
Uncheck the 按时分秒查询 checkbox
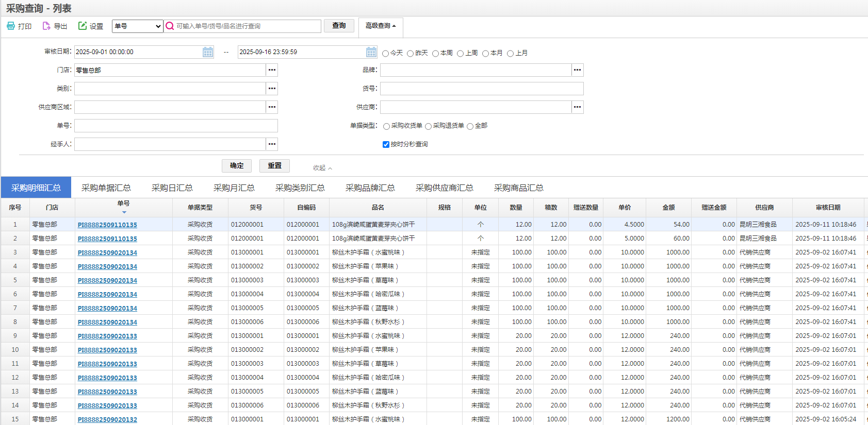(386, 145)
